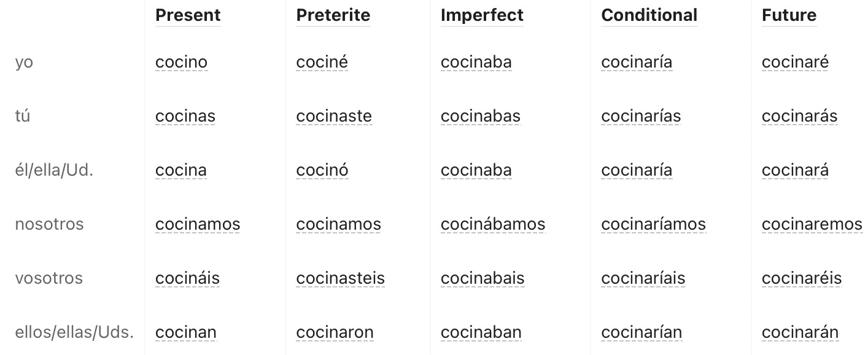Select the conjugation cocinaron

pyautogui.click(x=335, y=333)
